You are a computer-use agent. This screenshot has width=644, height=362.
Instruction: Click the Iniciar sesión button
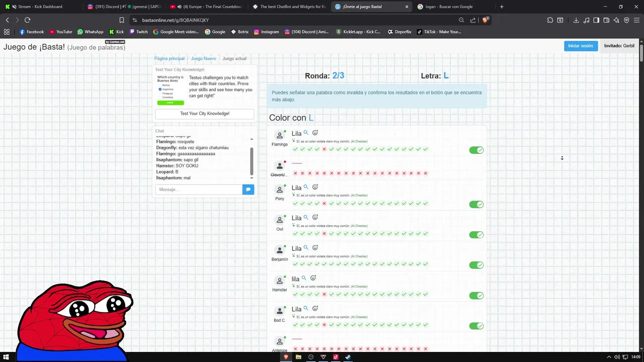[581, 46]
